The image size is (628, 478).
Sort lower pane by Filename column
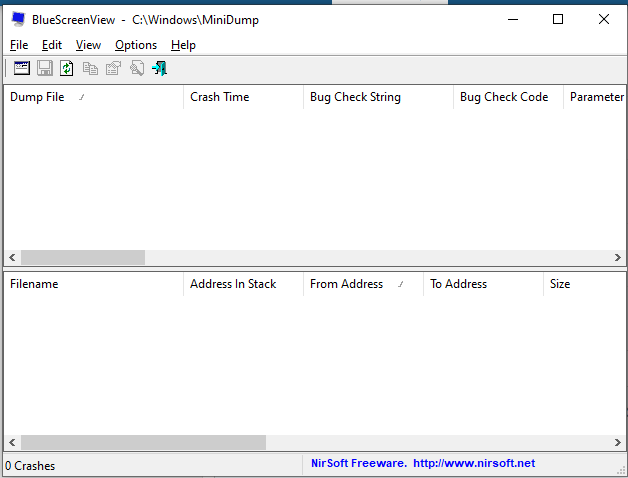93,284
